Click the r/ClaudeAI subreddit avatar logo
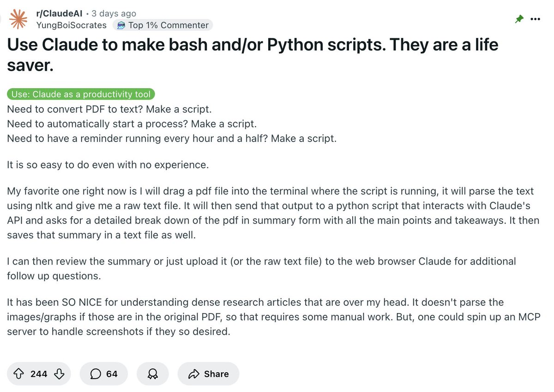 [x=18, y=19]
